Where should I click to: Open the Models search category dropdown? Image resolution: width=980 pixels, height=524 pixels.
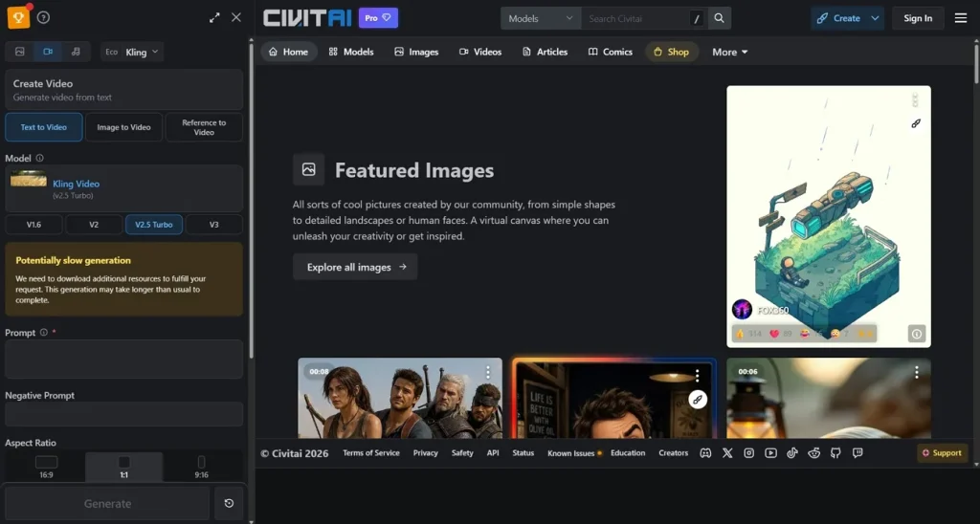click(541, 18)
